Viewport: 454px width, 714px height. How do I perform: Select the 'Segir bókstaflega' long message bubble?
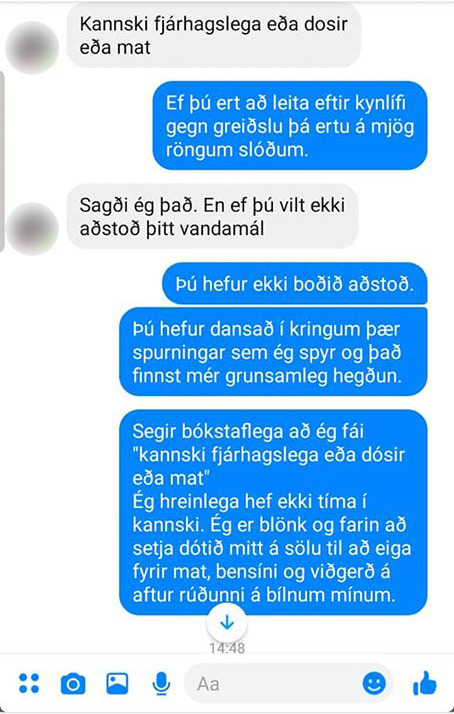[273, 513]
